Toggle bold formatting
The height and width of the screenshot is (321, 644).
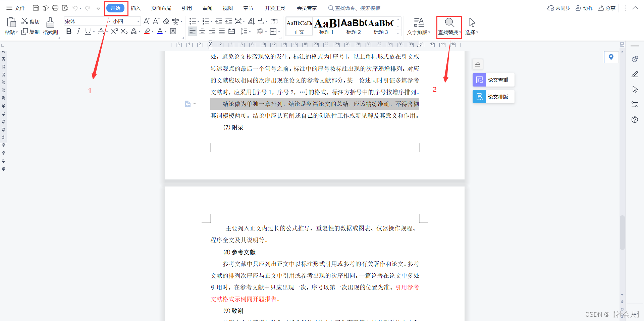69,31
